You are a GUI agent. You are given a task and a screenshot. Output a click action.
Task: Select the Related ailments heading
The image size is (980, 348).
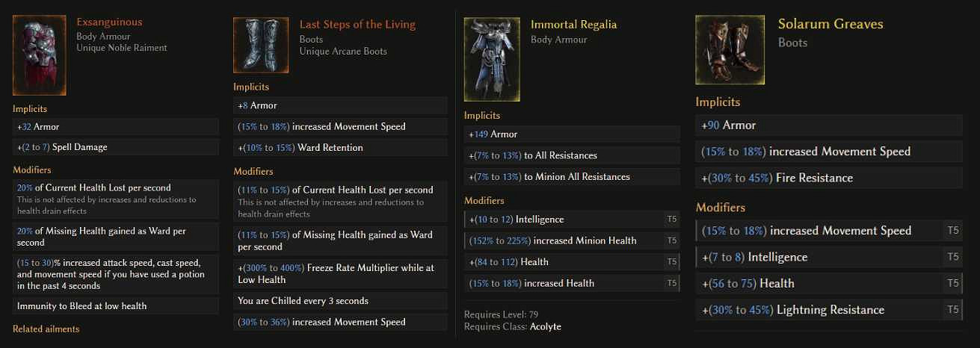point(46,329)
